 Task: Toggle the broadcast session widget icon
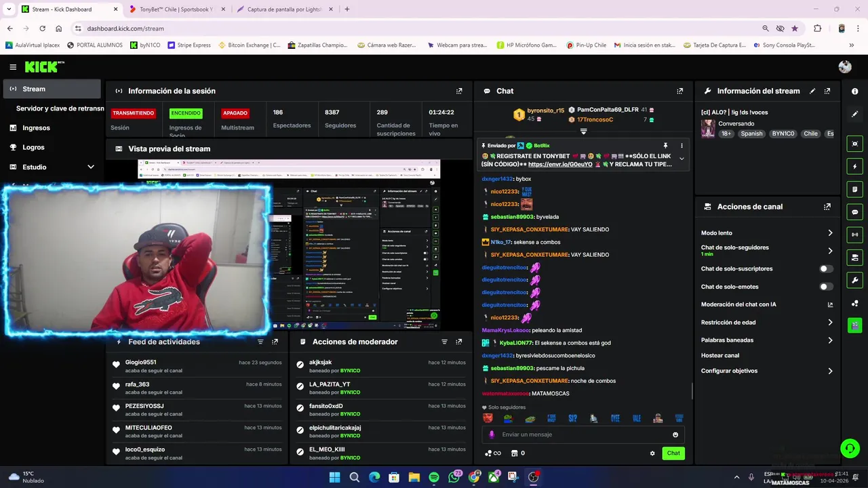click(x=854, y=235)
